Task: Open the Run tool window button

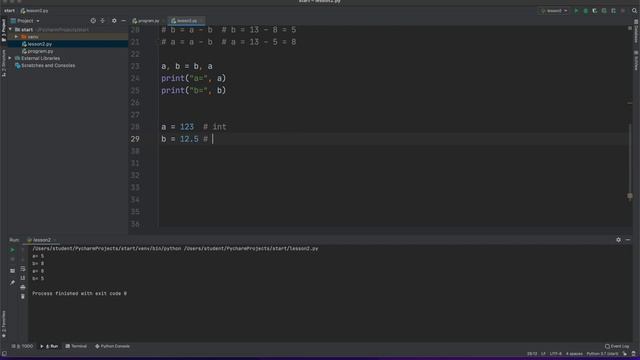Action: [x=49, y=346]
